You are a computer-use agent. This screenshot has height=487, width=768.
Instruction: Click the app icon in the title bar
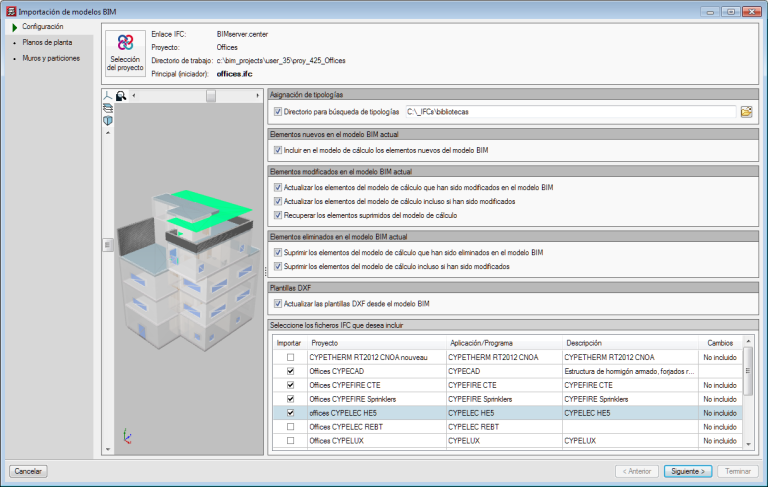tap(11, 11)
